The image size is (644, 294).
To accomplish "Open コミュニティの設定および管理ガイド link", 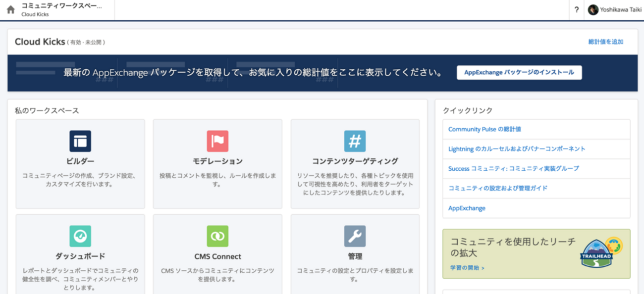I will 498,189.
